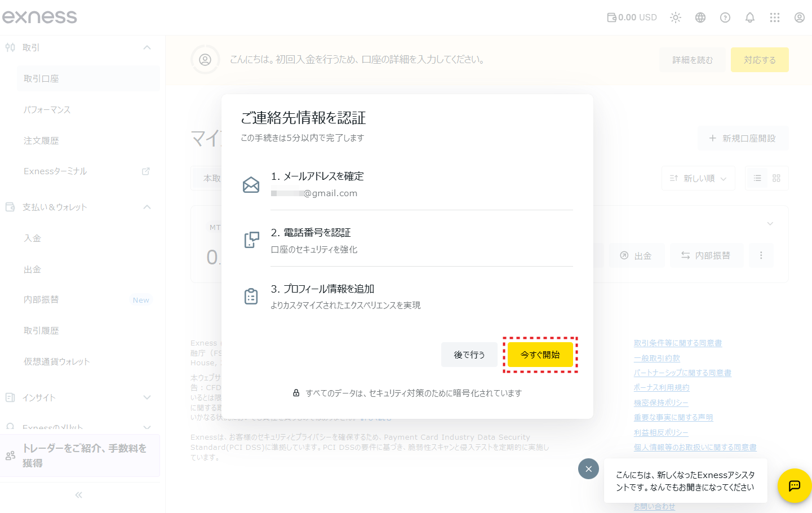Expand the インサイト sidebar section
Screen dimensions: 812x513
[147, 397]
